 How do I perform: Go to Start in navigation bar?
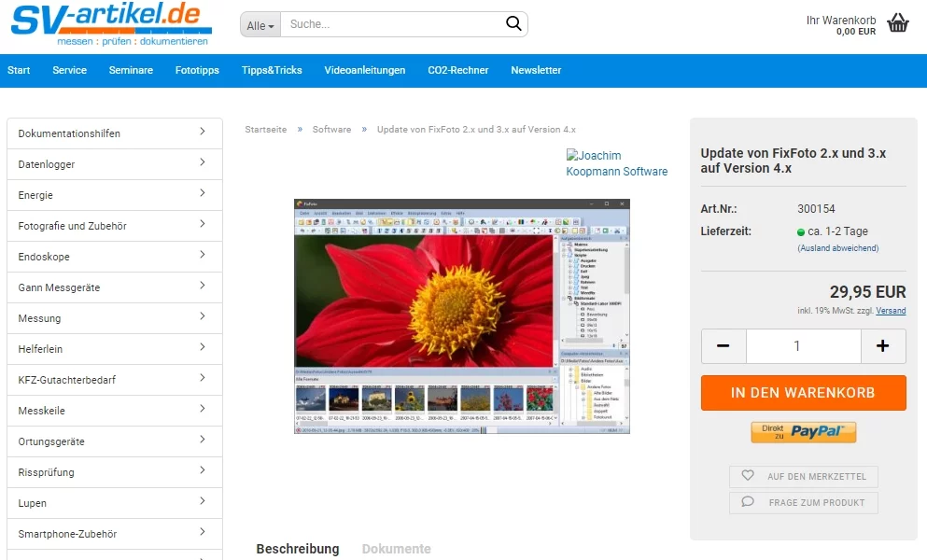(19, 70)
